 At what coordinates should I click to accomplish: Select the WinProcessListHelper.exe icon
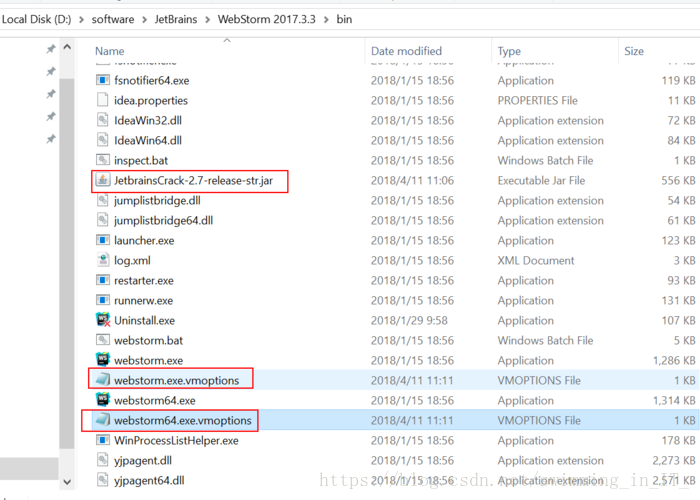pyautogui.click(x=103, y=440)
